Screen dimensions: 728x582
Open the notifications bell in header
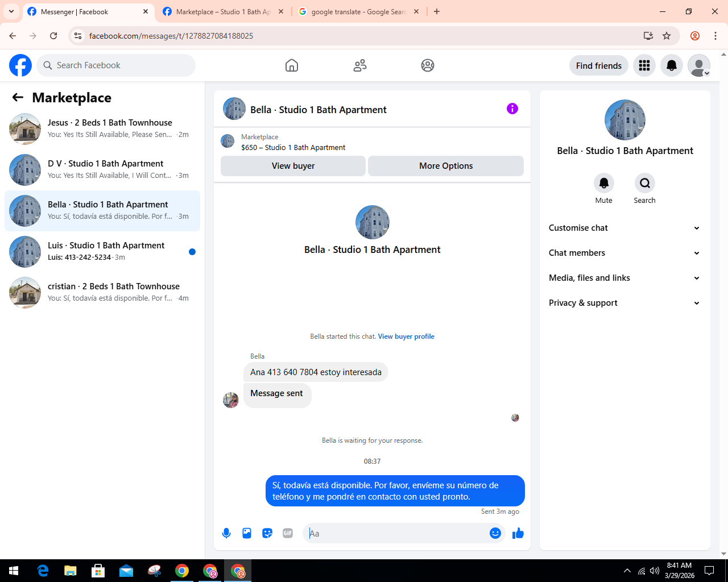(x=672, y=65)
